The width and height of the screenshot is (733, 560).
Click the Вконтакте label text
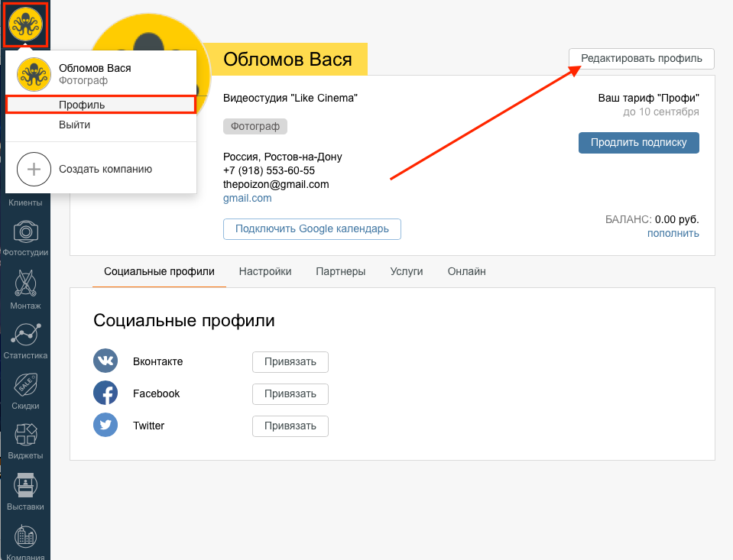pyautogui.click(x=157, y=361)
